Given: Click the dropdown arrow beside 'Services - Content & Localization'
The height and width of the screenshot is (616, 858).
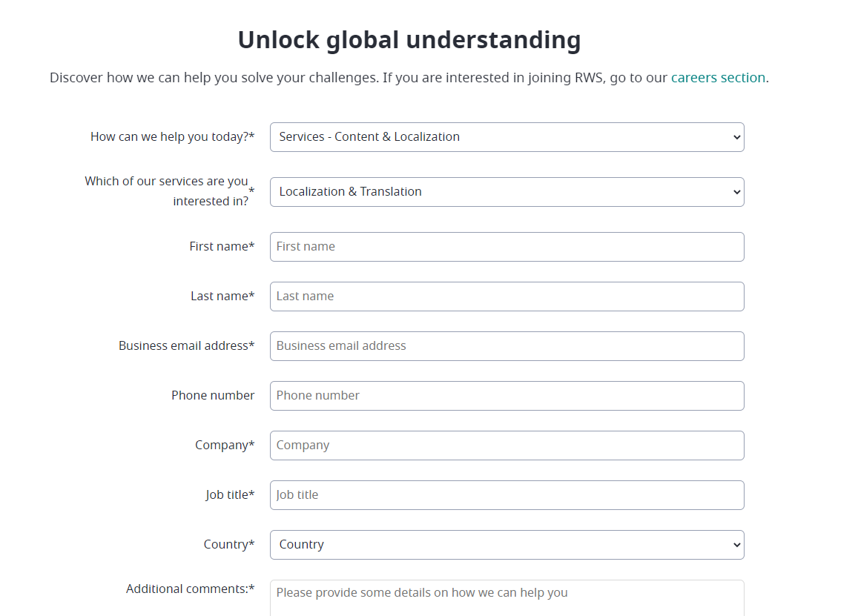Looking at the screenshot, I should (x=736, y=136).
